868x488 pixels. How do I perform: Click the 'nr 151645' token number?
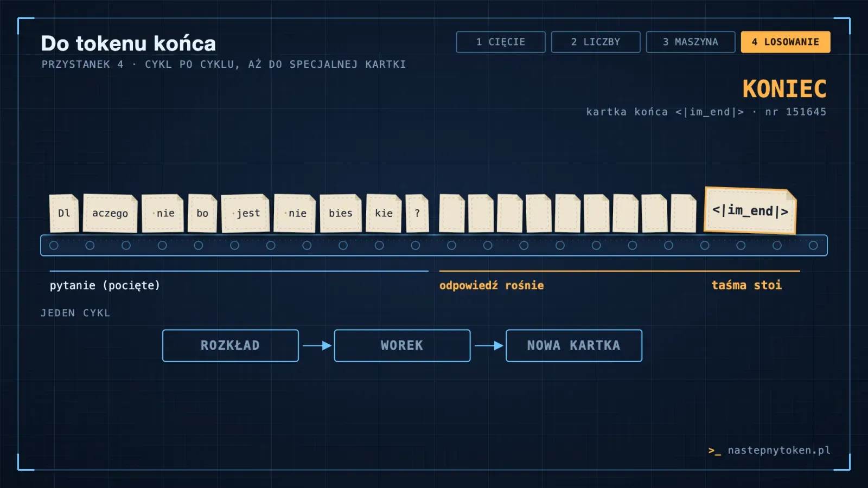(796, 112)
